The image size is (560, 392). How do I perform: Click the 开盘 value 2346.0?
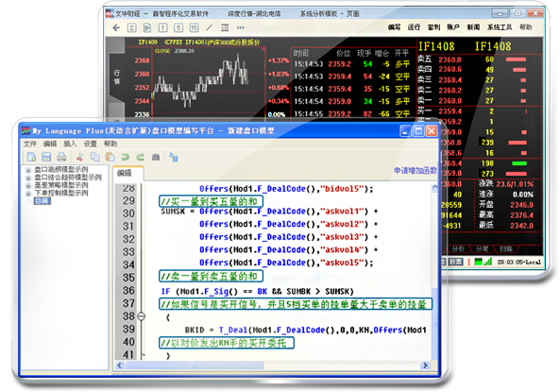522,205
